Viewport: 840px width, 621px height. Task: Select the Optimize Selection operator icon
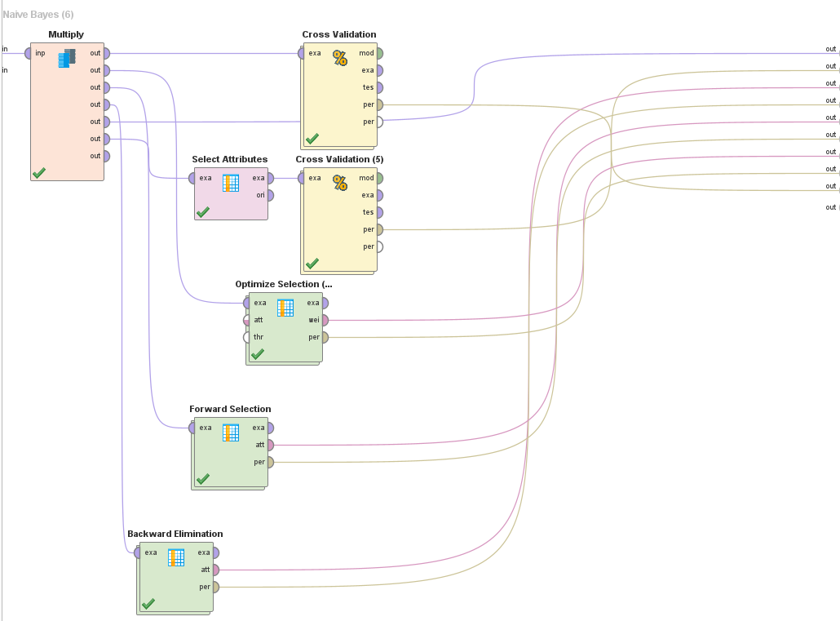tap(285, 308)
